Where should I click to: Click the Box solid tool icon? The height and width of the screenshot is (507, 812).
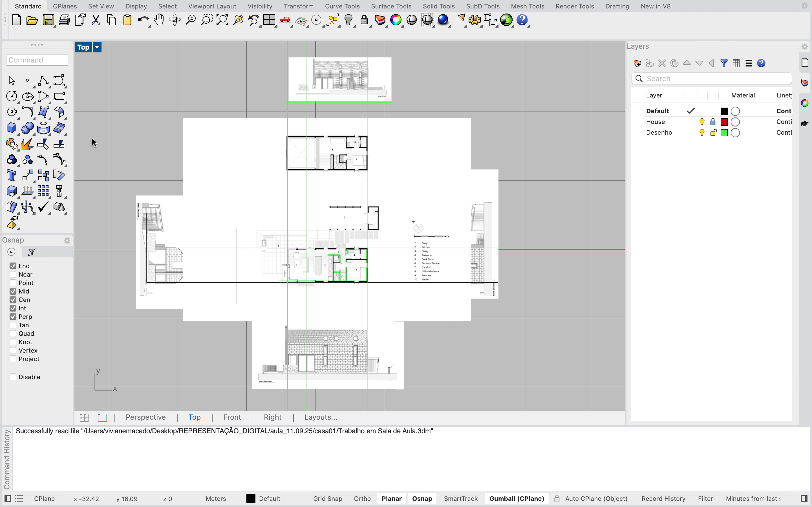pos(11,128)
